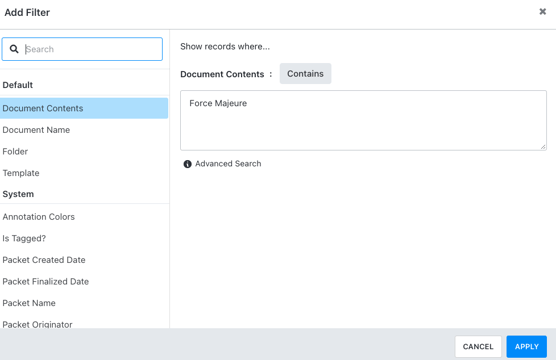Click into the Force Majeure text area
The width and height of the screenshot is (556, 360).
[363, 120]
